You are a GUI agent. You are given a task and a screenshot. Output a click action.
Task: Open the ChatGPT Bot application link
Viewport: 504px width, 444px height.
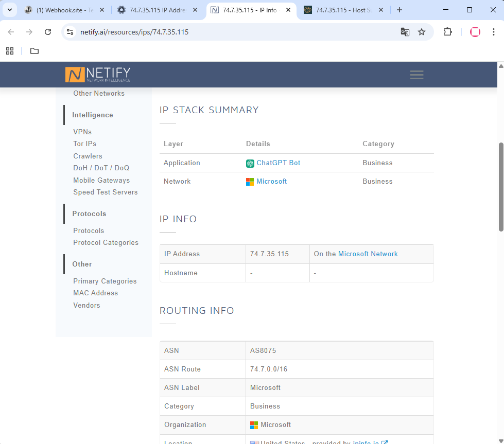point(279,163)
